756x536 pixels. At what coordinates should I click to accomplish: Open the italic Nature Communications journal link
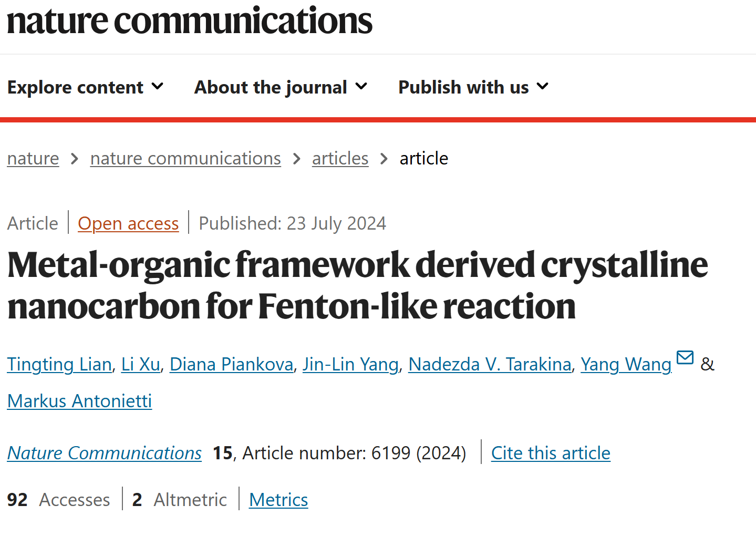105,453
